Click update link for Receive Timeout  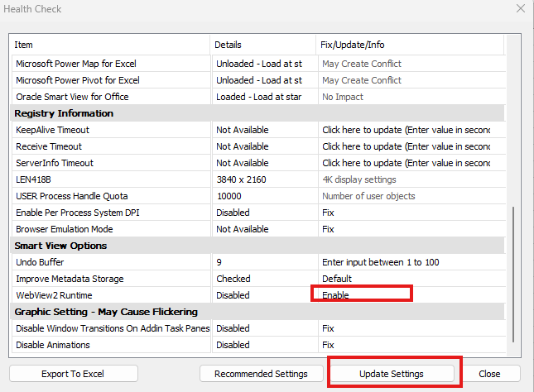[406, 146]
